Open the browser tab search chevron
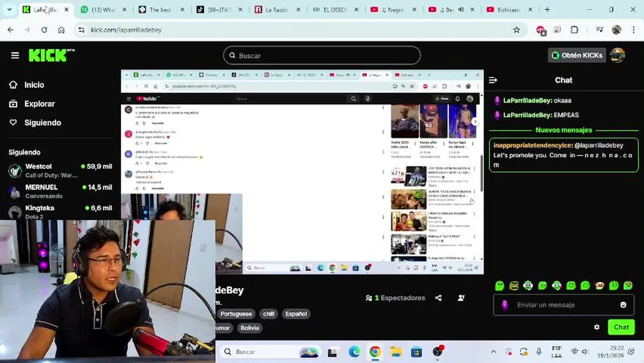The width and height of the screenshot is (644, 363). click(x=9, y=10)
